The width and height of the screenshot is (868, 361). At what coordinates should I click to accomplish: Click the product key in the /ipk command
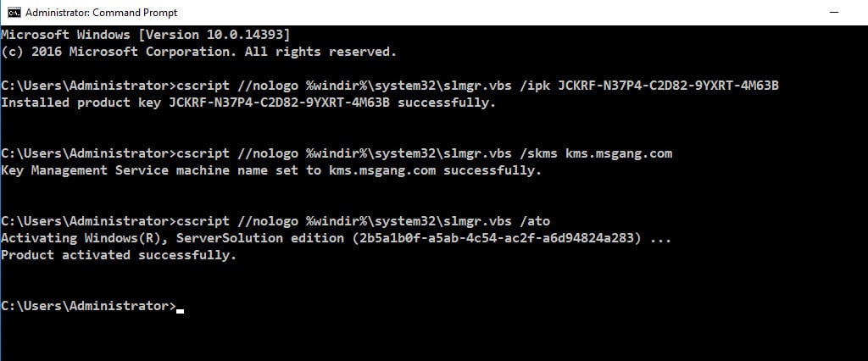tap(668, 86)
